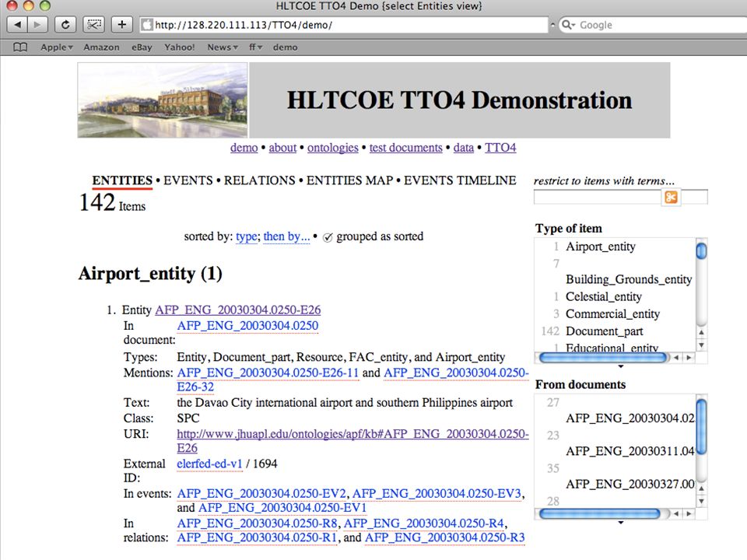Filter by Airport_entity type
This screenshot has width=747, height=560.
click(x=600, y=247)
